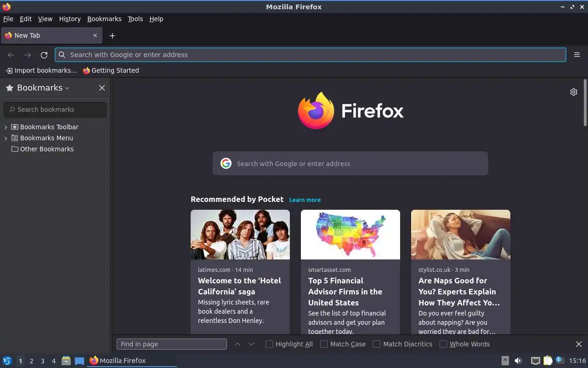The image size is (588, 368).
Task: Close the find bar
Action: 579,344
